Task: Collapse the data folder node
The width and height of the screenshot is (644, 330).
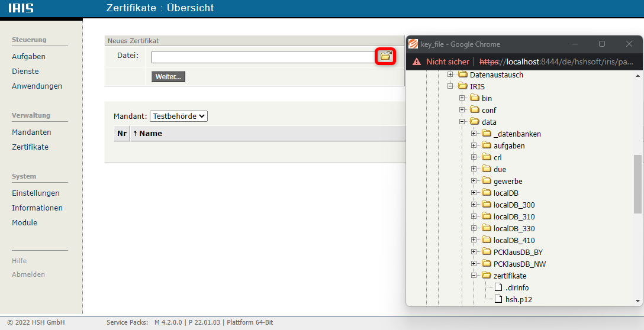Action: point(462,122)
